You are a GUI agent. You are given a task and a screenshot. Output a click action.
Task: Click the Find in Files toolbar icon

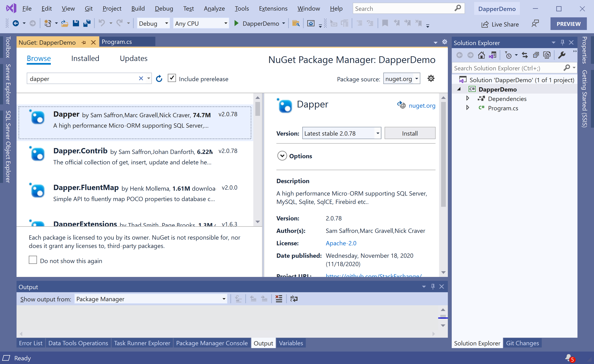pos(296,23)
